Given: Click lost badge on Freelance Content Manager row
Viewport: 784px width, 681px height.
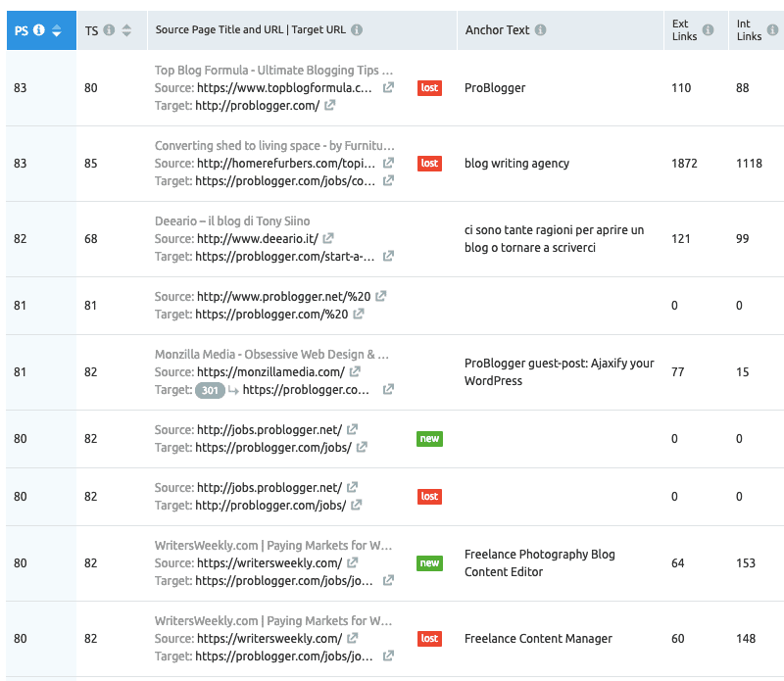Looking at the screenshot, I should tap(429, 639).
